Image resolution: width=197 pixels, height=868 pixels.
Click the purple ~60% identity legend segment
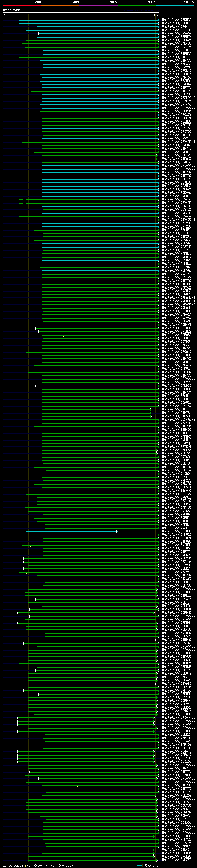(x=98, y=6)
